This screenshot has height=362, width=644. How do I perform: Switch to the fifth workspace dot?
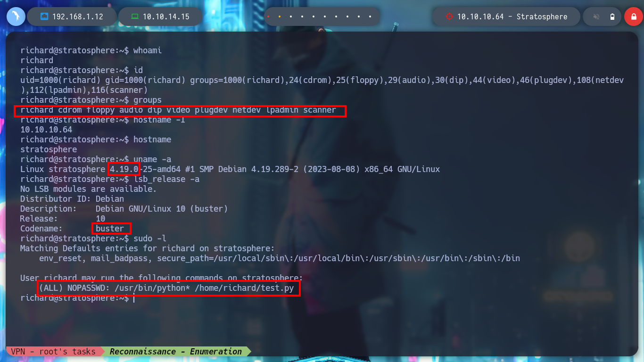point(314,17)
